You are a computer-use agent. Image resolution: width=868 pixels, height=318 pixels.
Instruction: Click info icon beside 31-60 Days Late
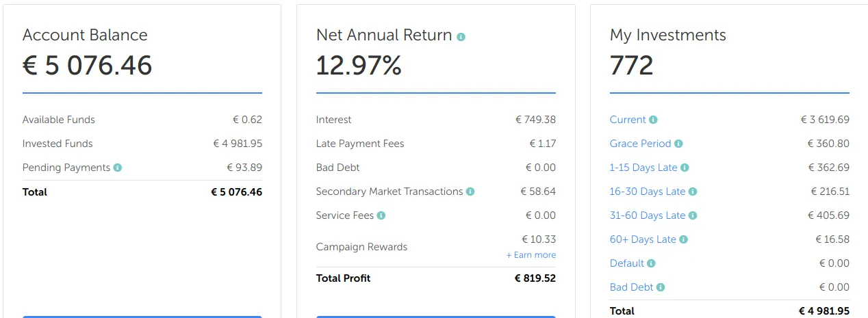tap(693, 215)
